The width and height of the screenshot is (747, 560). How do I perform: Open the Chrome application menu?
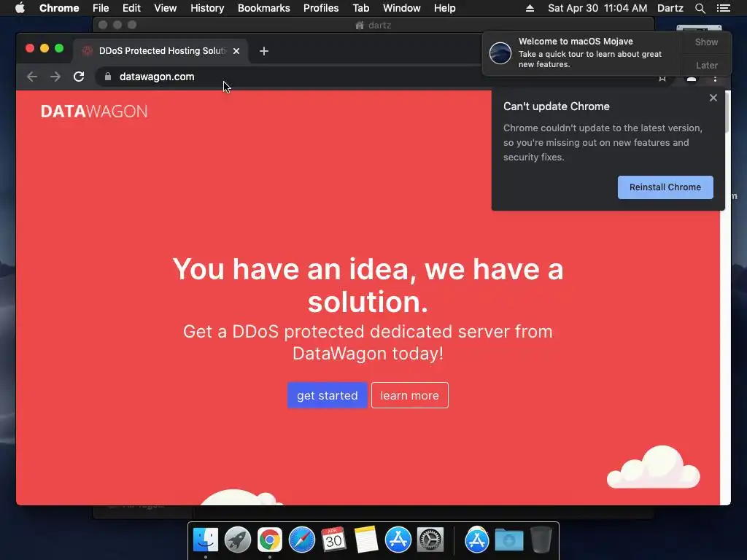pos(59,8)
